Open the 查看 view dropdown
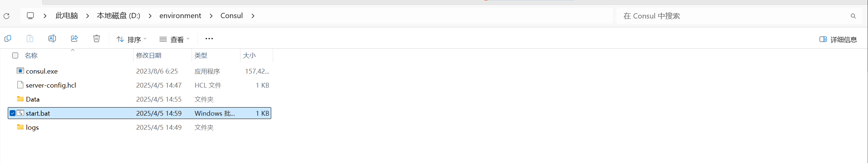Screen dimensions: 868x163 (x=175, y=39)
